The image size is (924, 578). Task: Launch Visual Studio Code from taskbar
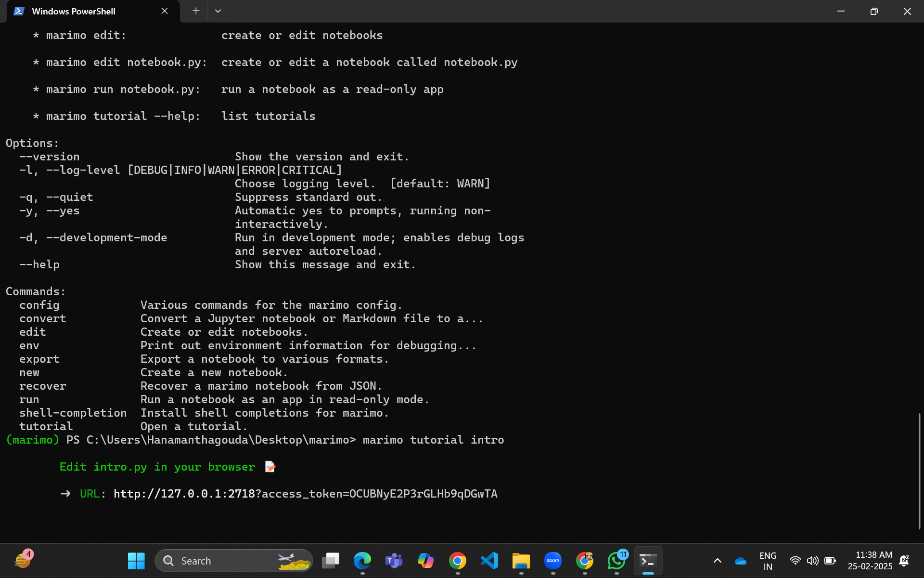pyautogui.click(x=489, y=561)
